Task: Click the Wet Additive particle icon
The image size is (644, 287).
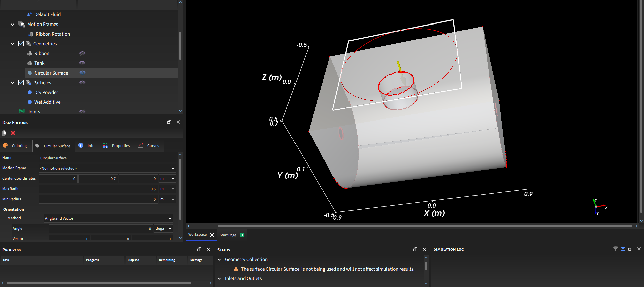Action: [30, 102]
